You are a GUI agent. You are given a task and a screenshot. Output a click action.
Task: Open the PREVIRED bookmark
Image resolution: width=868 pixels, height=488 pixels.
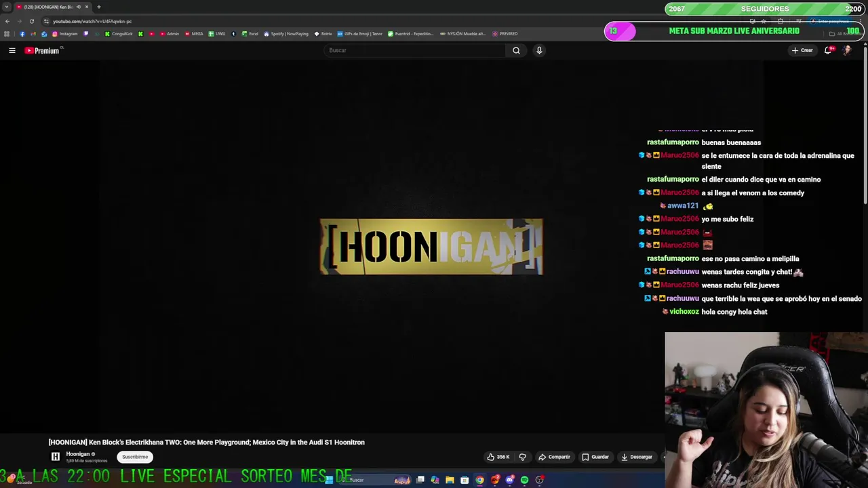coord(505,34)
